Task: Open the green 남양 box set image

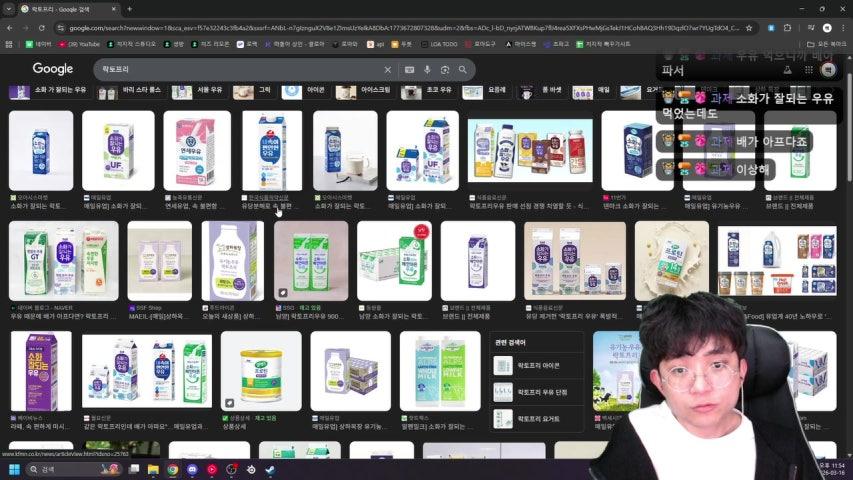Action: click(x=394, y=261)
